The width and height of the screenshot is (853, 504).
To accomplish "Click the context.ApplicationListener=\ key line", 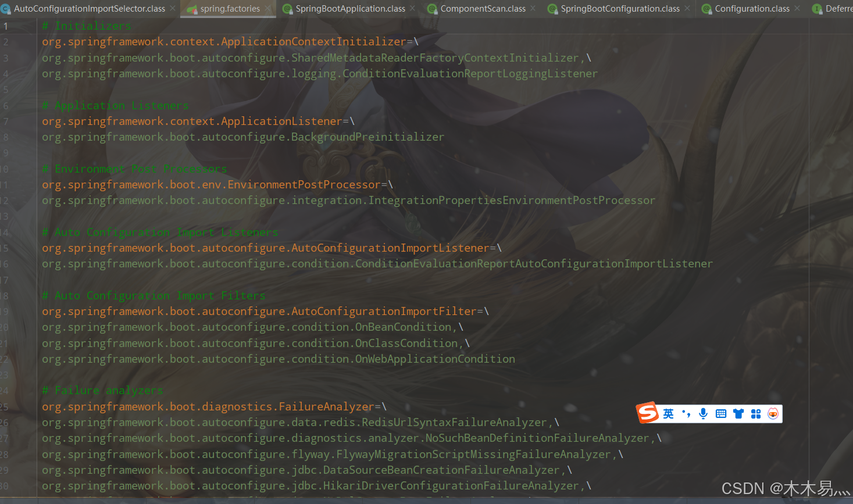I will coord(198,121).
